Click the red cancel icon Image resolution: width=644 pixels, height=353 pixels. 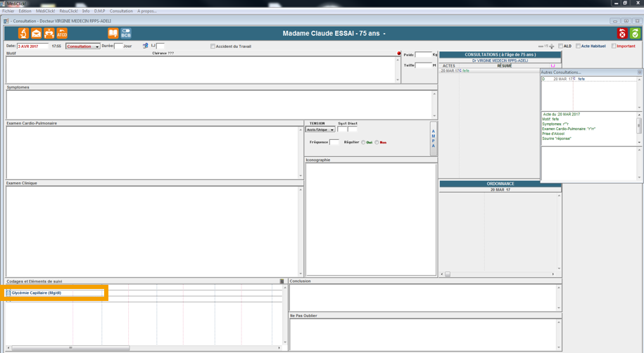pos(622,33)
